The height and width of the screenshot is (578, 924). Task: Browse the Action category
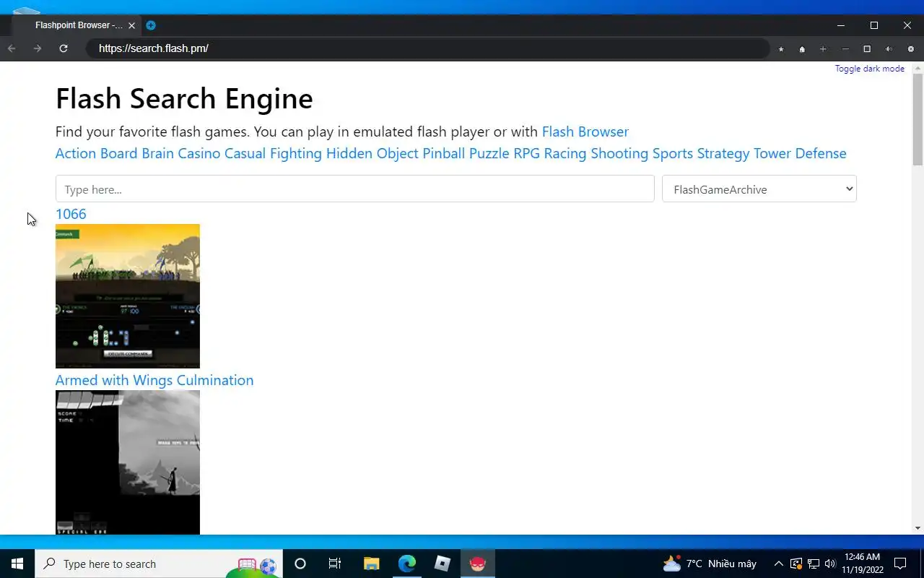(76, 153)
